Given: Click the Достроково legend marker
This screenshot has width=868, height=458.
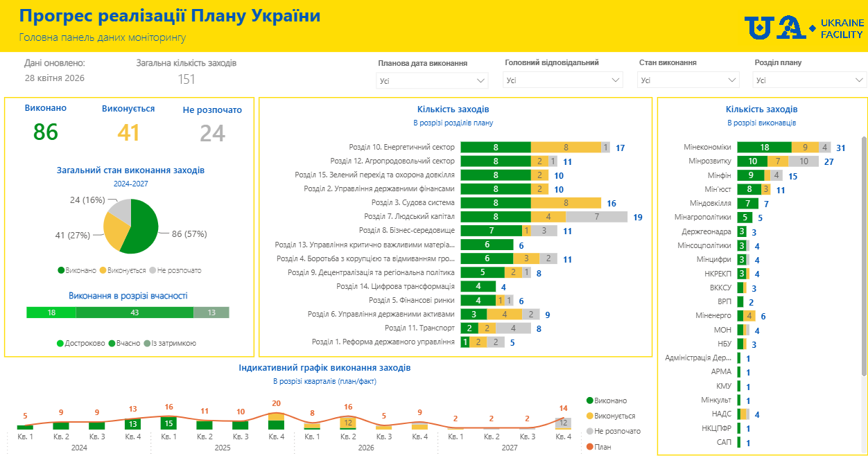Looking at the screenshot, I should tap(60, 343).
